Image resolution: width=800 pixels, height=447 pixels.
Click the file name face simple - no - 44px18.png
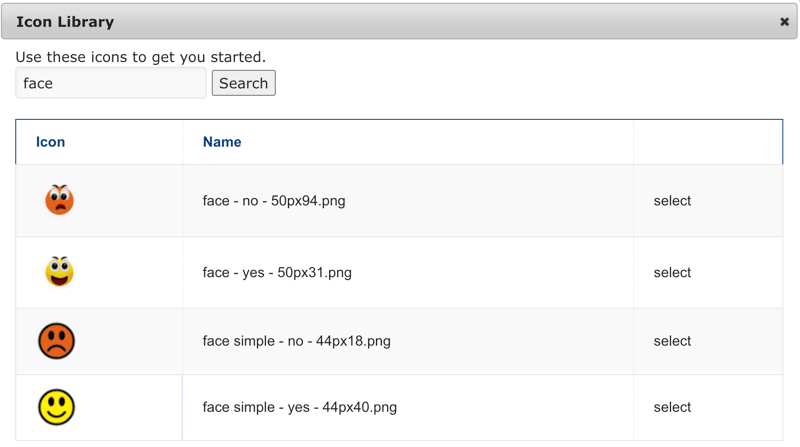click(296, 341)
